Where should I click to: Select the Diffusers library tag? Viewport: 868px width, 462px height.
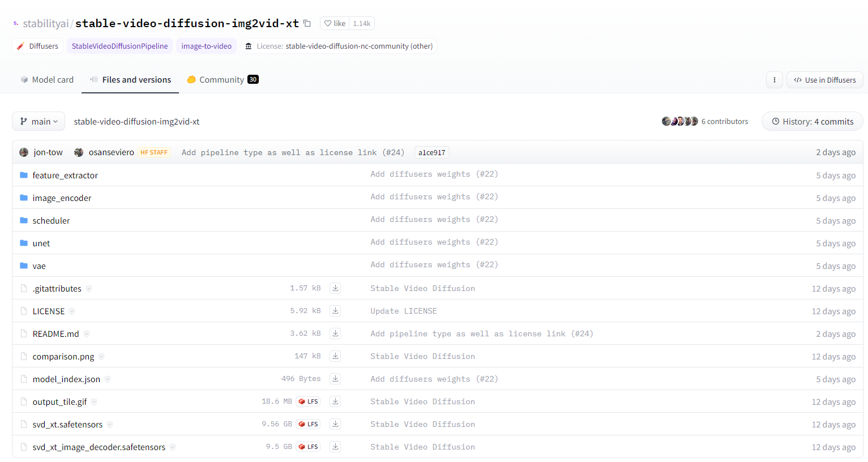pyautogui.click(x=37, y=46)
